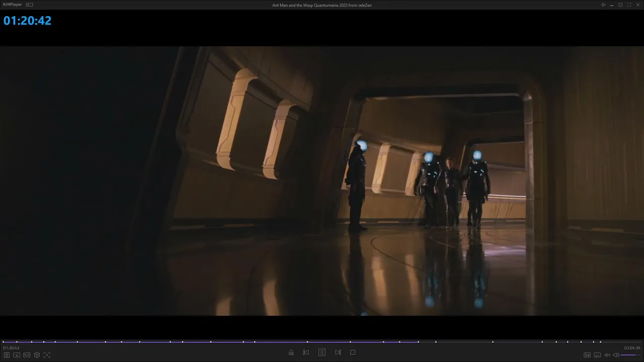This screenshot has width=644, height=362.
Task: Click the blue 01:20:42 on-screen timestamp
Action: (27, 21)
